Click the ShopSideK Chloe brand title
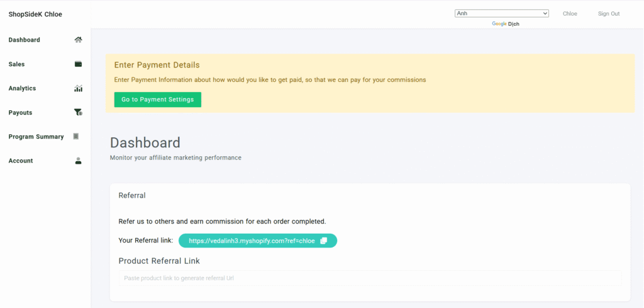The width and height of the screenshot is (644, 308). click(x=35, y=14)
